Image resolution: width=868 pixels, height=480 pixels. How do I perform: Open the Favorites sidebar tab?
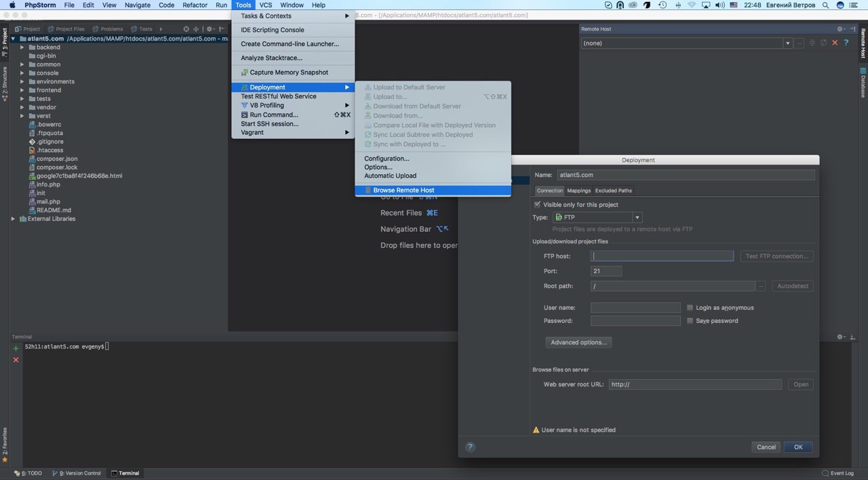[4, 445]
